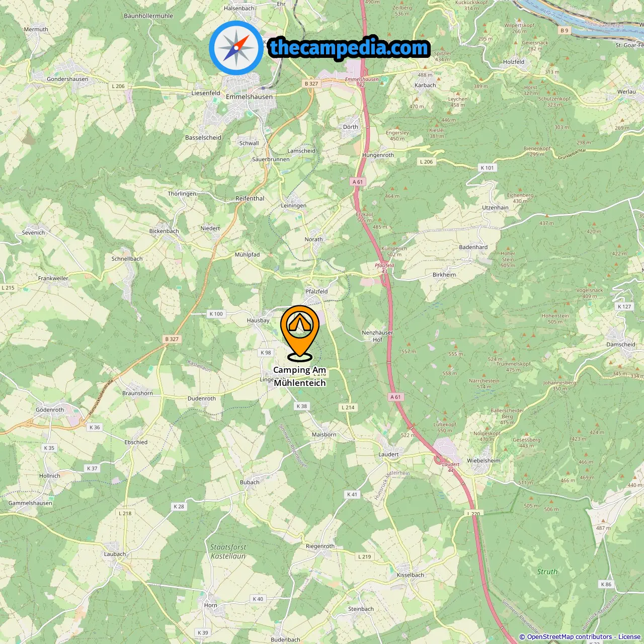
Task: Click the A 61 road shield near Hungenroth
Action: coord(358,182)
